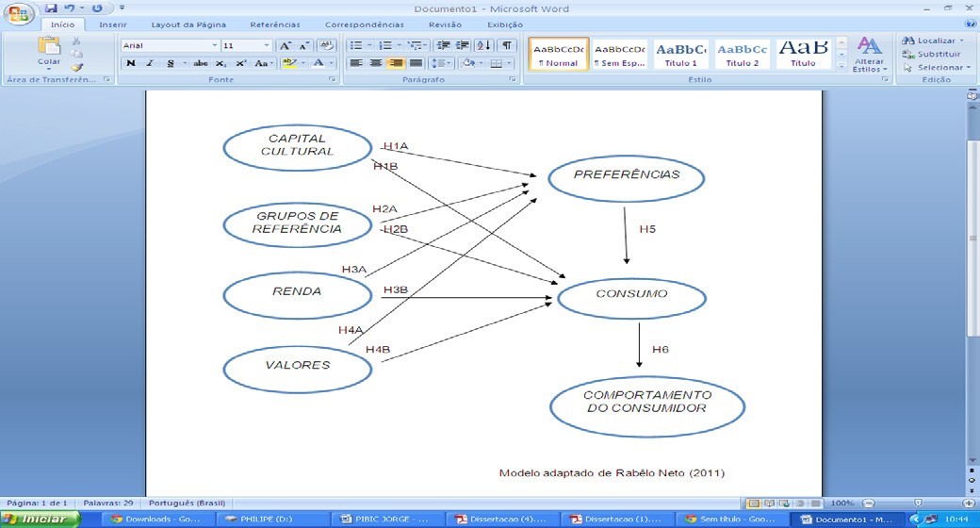Open the Alterar Estilos dropdown
This screenshot has height=528, width=980.
868,55
